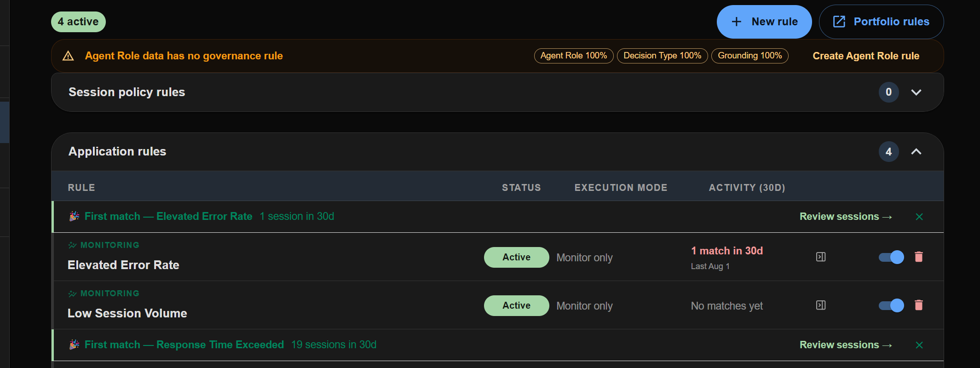
Task: Click the 1 session in 30d text
Action: point(297,216)
